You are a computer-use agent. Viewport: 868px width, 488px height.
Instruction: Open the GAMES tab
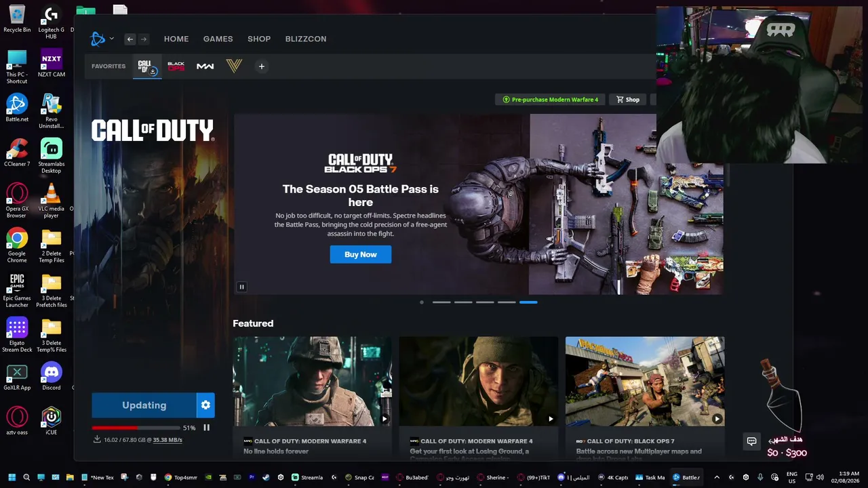pos(218,39)
